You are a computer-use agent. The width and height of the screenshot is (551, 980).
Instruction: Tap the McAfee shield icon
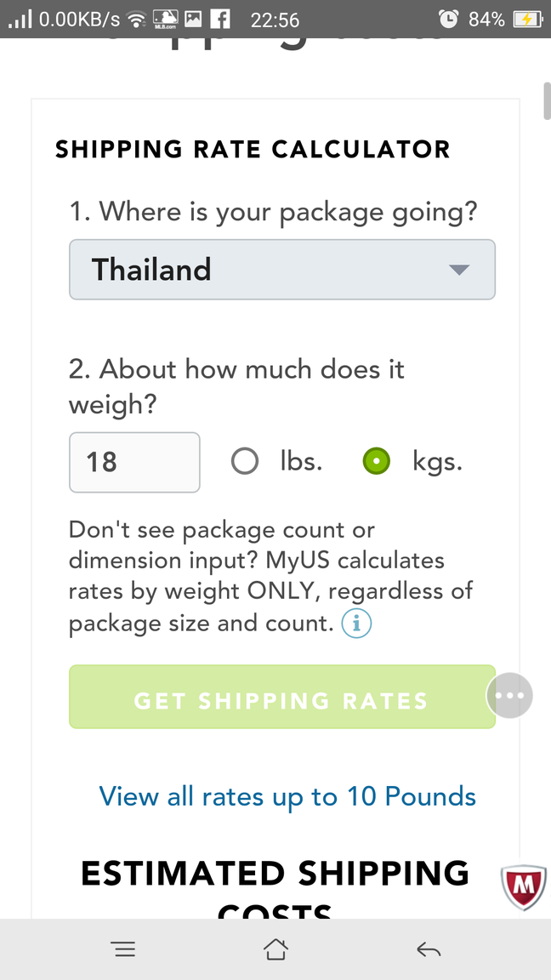click(524, 887)
